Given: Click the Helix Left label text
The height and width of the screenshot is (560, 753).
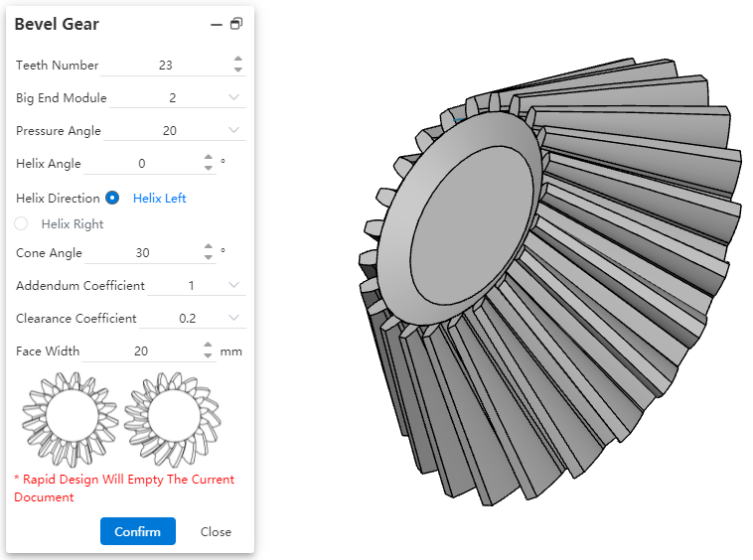Looking at the screenshot, I should (159, 199).
